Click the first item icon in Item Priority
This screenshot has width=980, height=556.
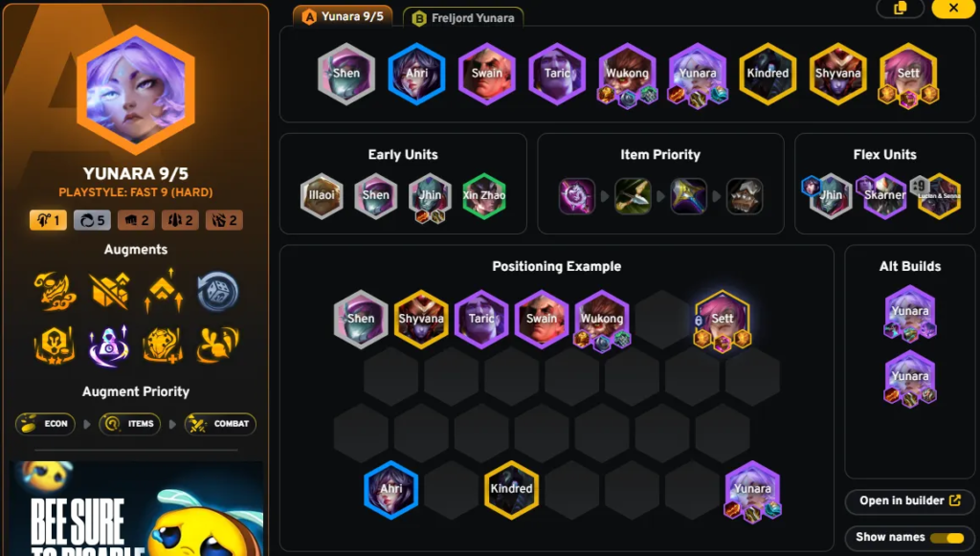click(577, 196)
